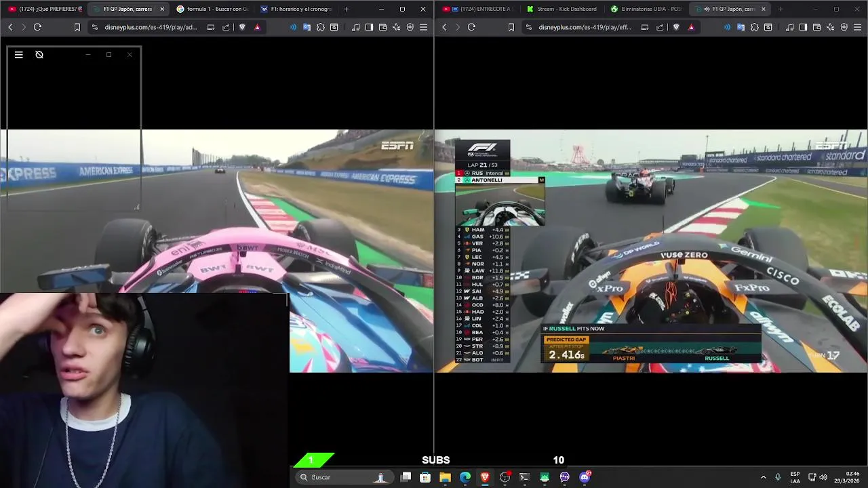868x488 pixels.
Task: Click the Windows taskbar search box
Action: point(344,477)
